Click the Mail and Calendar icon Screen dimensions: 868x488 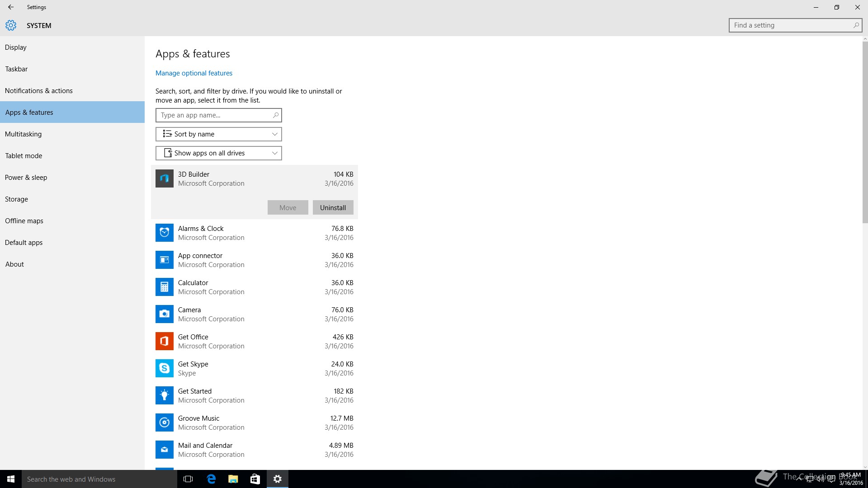(164, 450)
